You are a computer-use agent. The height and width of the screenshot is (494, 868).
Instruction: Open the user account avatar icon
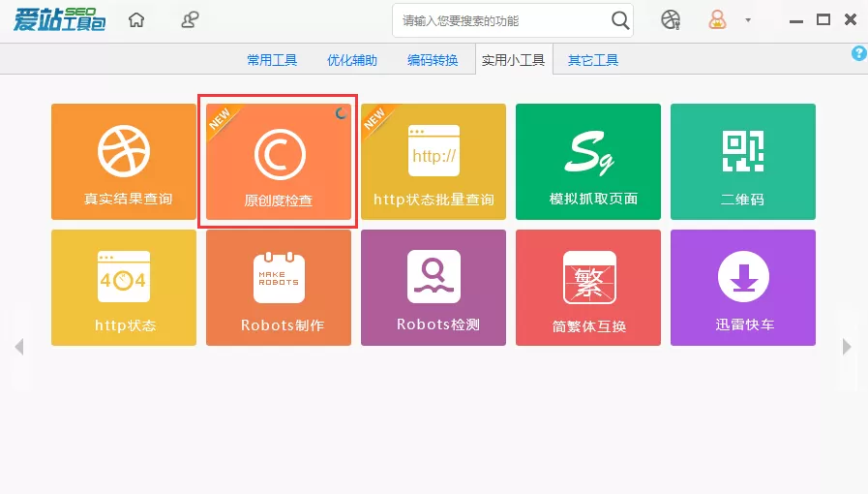click(717, 20)
